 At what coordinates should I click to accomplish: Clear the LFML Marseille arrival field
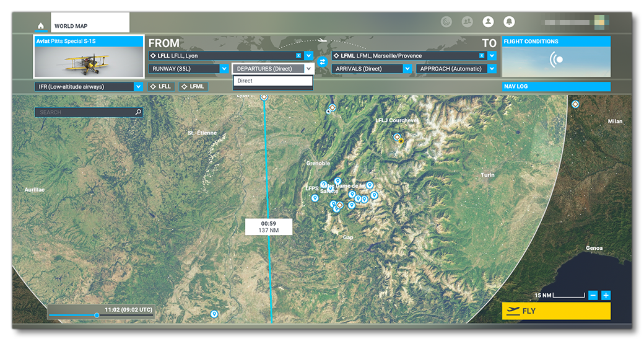coord(482,56)
